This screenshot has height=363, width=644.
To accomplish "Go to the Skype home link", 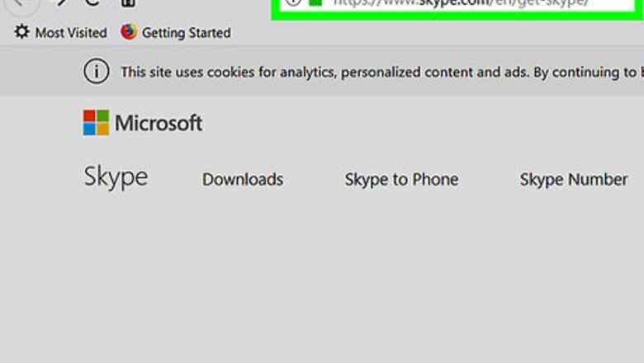I will [x=116, y=177].
